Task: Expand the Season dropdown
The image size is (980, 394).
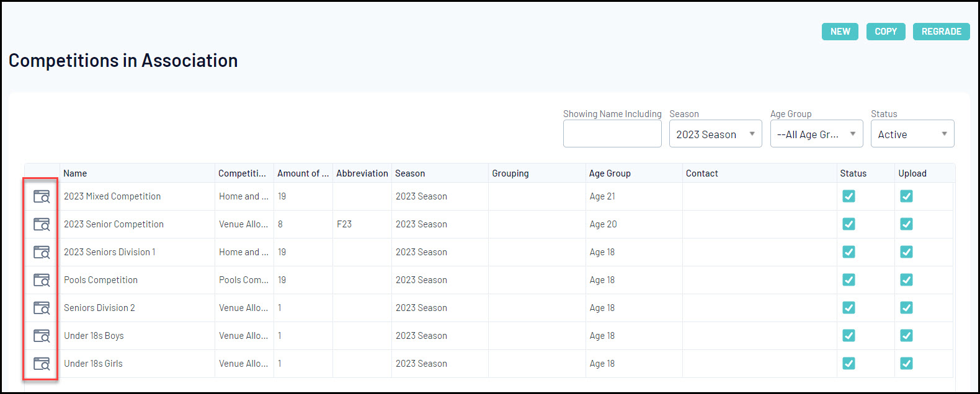Action: click(x=715, y=134)
